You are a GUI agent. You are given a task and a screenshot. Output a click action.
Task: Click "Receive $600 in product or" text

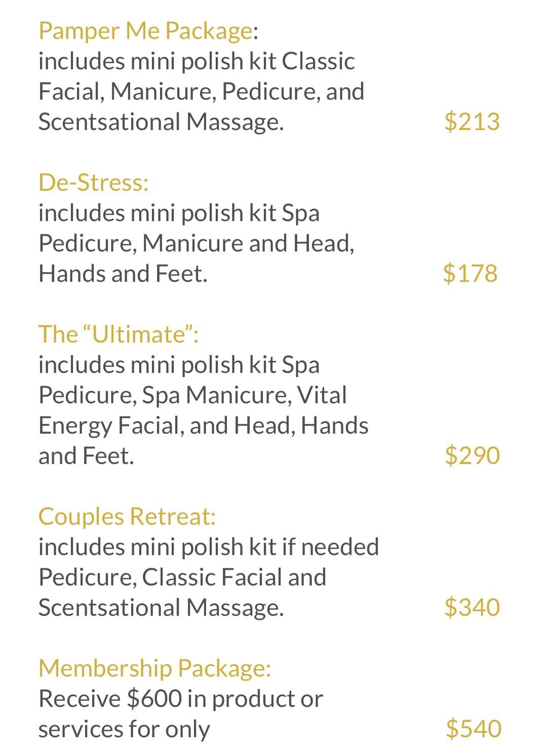(x=180, y=699)
